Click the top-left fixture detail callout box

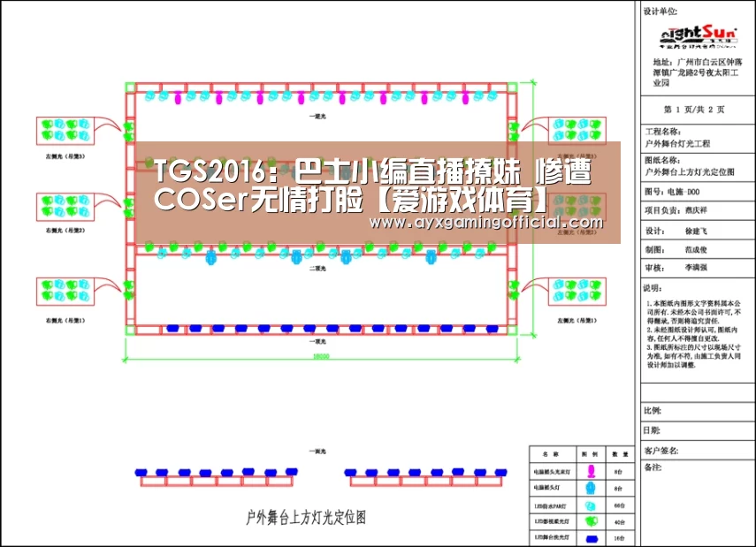[65, 131]
